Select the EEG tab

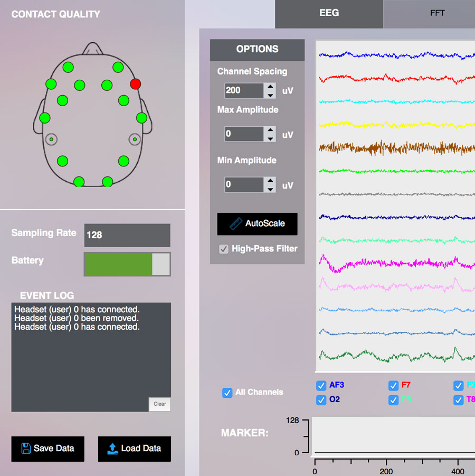[329, 14]
